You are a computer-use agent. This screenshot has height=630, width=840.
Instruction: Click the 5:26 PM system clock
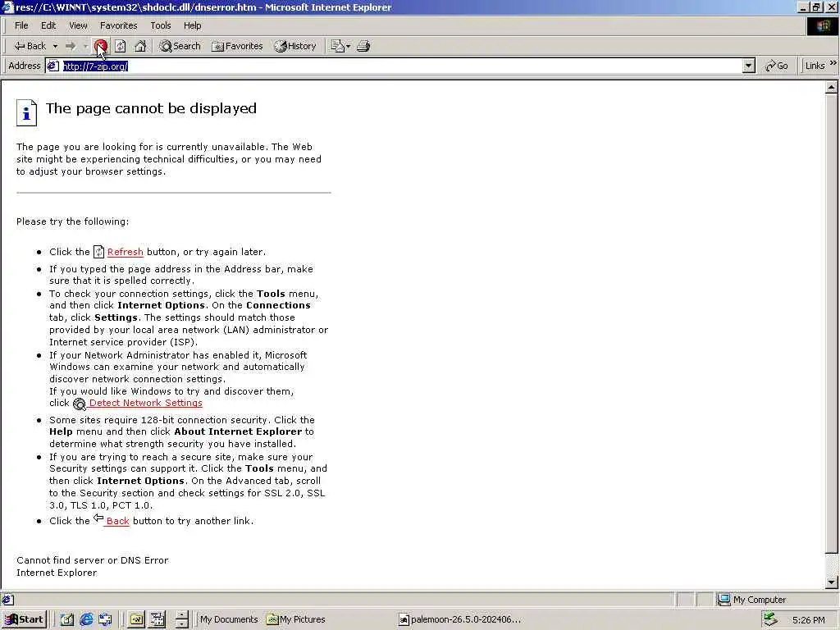(808, 620)
